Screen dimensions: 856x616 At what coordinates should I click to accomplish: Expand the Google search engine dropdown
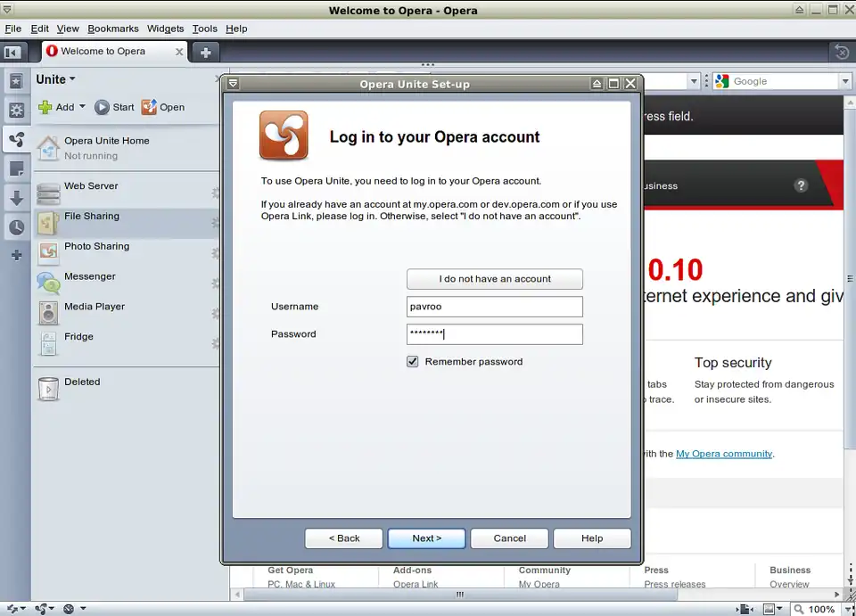click(844, 81)
